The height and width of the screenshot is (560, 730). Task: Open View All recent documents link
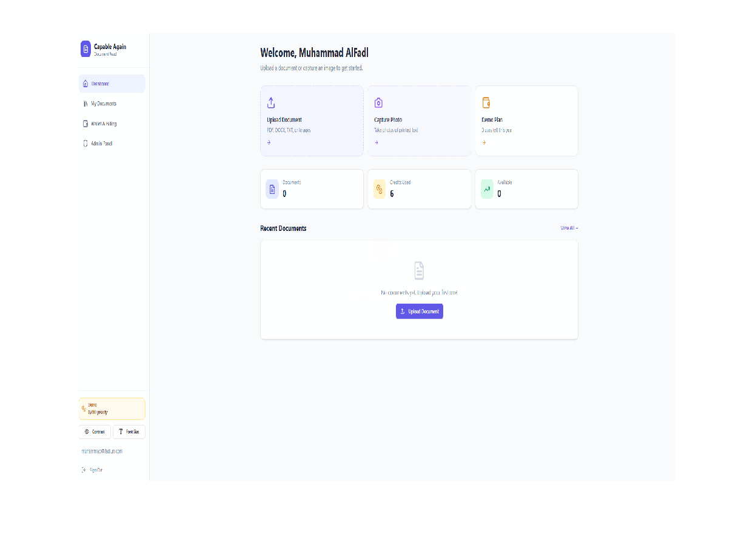[x=569, y=228]
